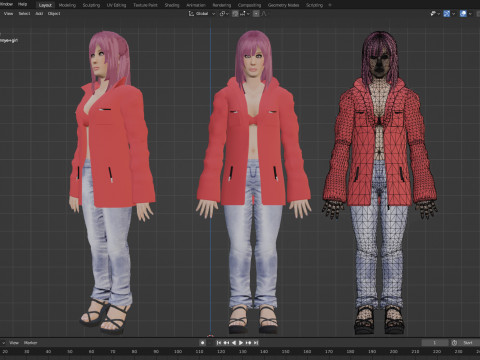480x360 pixels.
Task: Switch to the Animation workspace tab
Action: click(196, 5)
